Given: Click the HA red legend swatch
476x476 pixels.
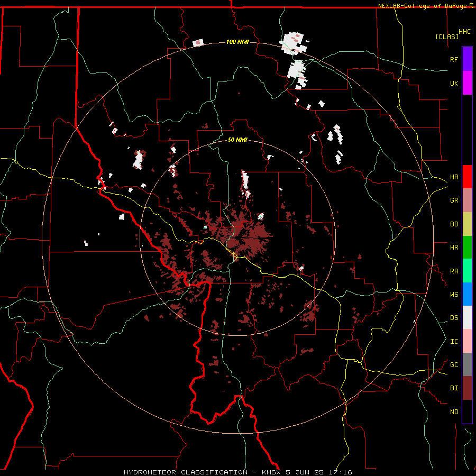Looking at the screenshot, I should point(467,177).
